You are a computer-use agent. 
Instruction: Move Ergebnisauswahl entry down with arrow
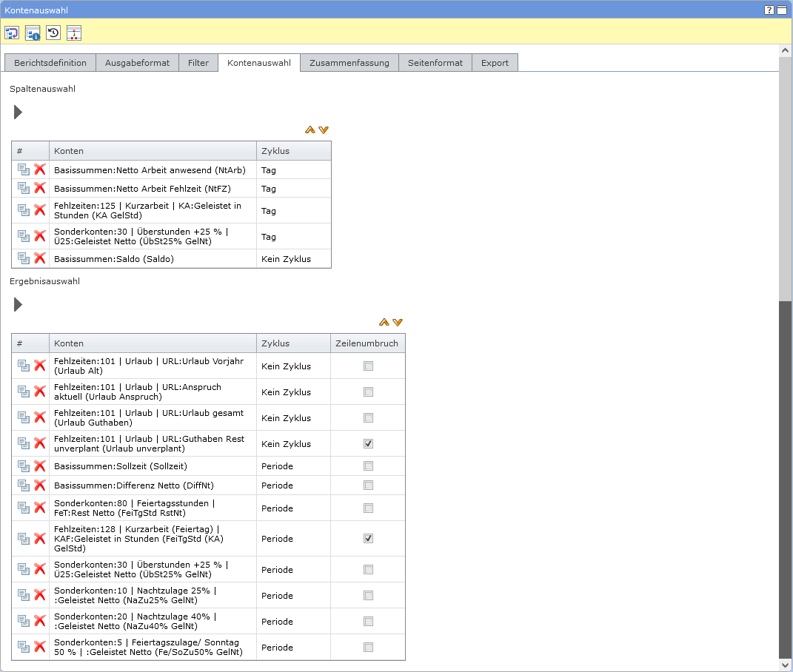pyautogui.click(x=398, y=322)
